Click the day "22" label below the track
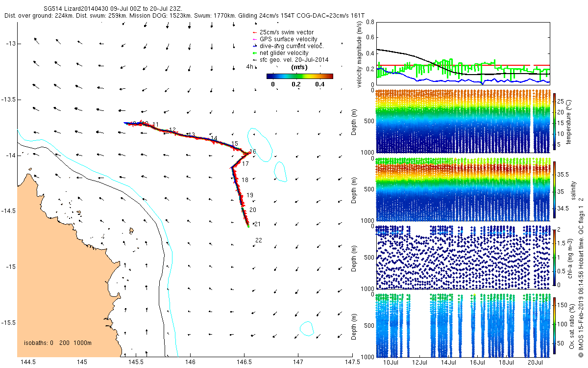This screenshot has height=368, width=588. [259, 240]
